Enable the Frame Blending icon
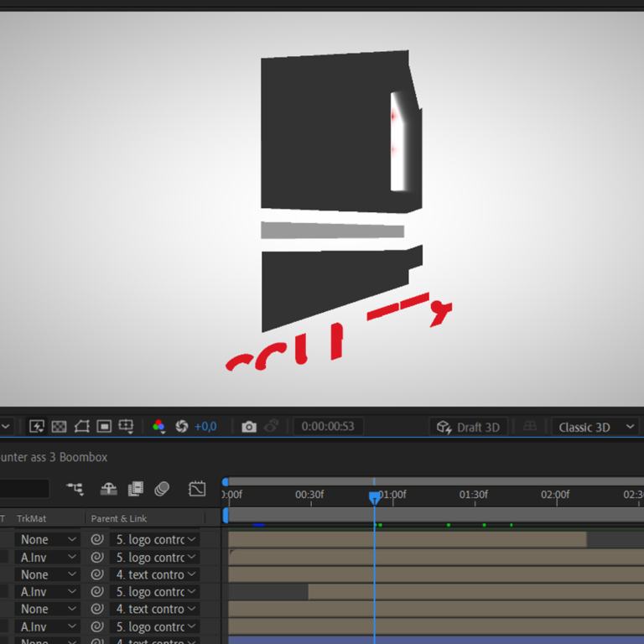This screenshot has width=644, height=644. [135, 489]
